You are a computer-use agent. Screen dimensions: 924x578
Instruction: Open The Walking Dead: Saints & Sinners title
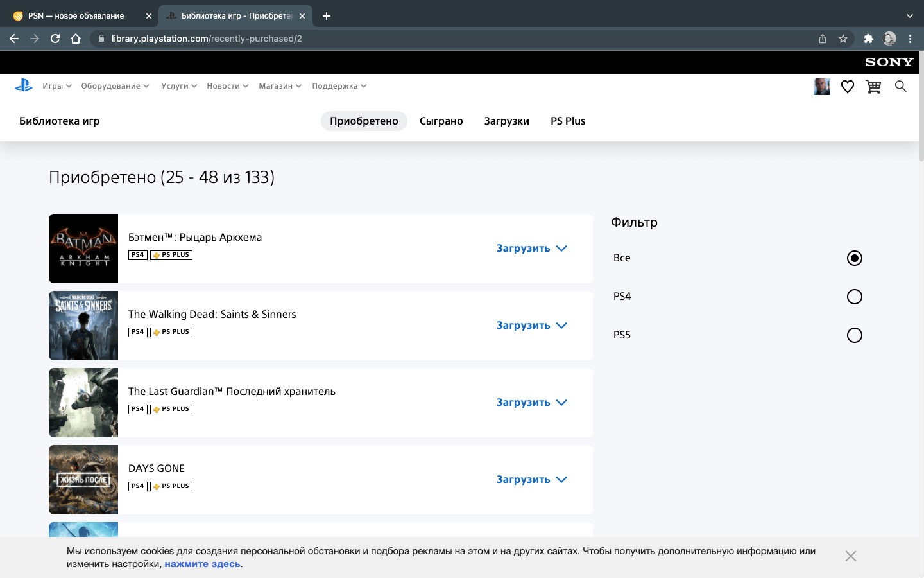point(212,314)
